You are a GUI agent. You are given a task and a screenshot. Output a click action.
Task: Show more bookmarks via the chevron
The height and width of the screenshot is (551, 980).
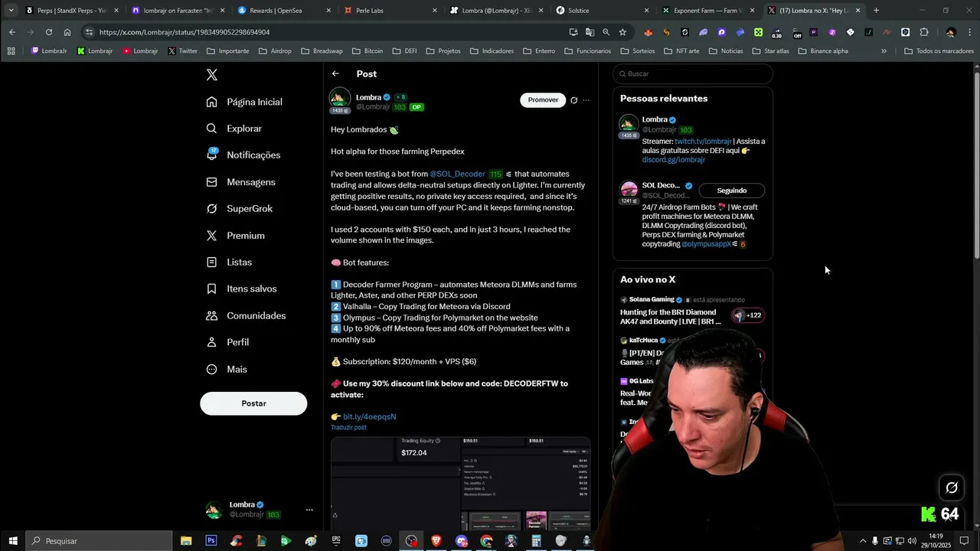tap(884, 51)
